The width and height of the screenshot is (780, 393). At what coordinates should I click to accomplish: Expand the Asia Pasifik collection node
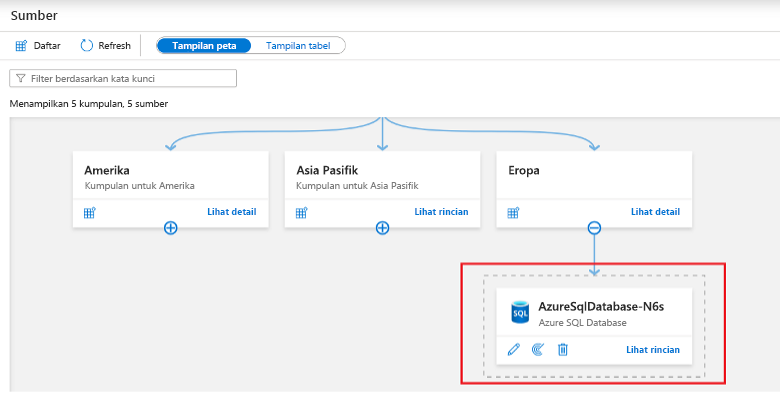coord(382,228)
